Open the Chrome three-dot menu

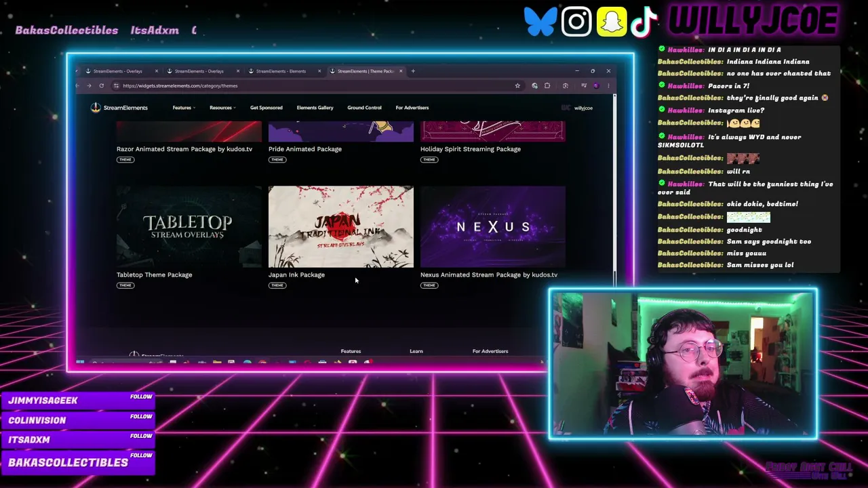[608, 85]
